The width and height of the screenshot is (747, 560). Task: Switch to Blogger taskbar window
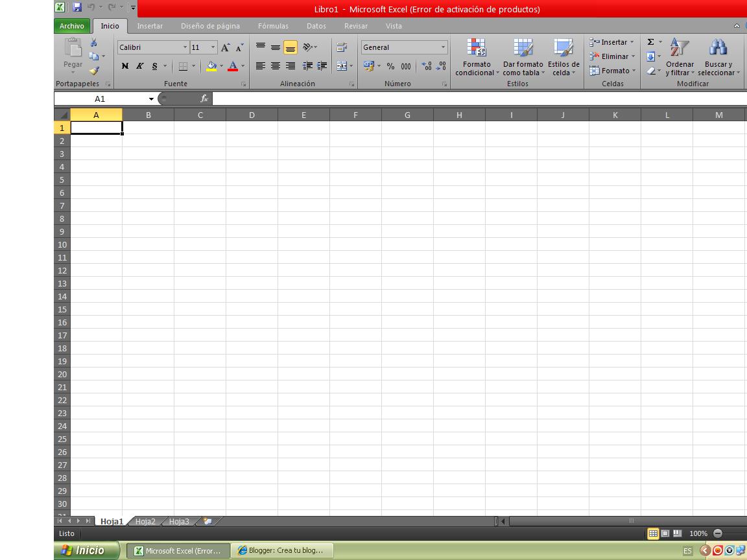coord(281,550)
